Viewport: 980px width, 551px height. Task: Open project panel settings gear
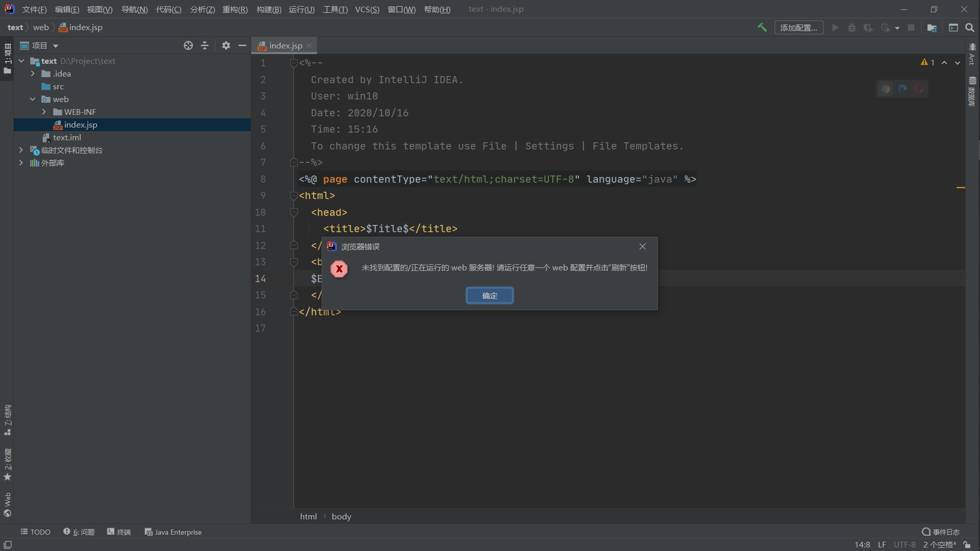tap(226, 45)
